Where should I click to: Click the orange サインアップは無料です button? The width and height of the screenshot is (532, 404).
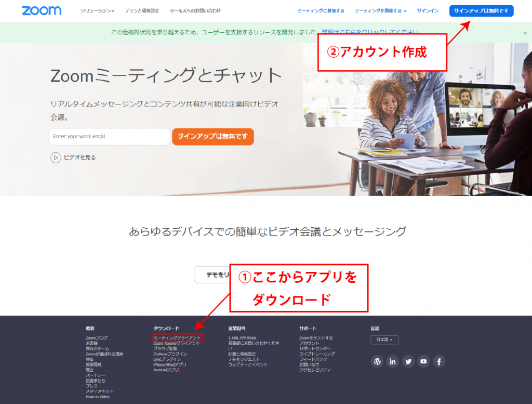212,136
